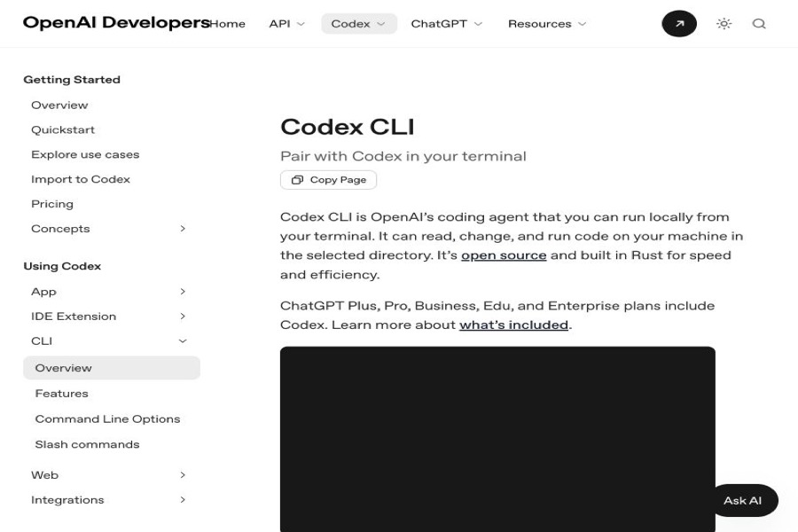Open Import to Codex page
Screen dimensions: 798x532
[x=81, y=179]
